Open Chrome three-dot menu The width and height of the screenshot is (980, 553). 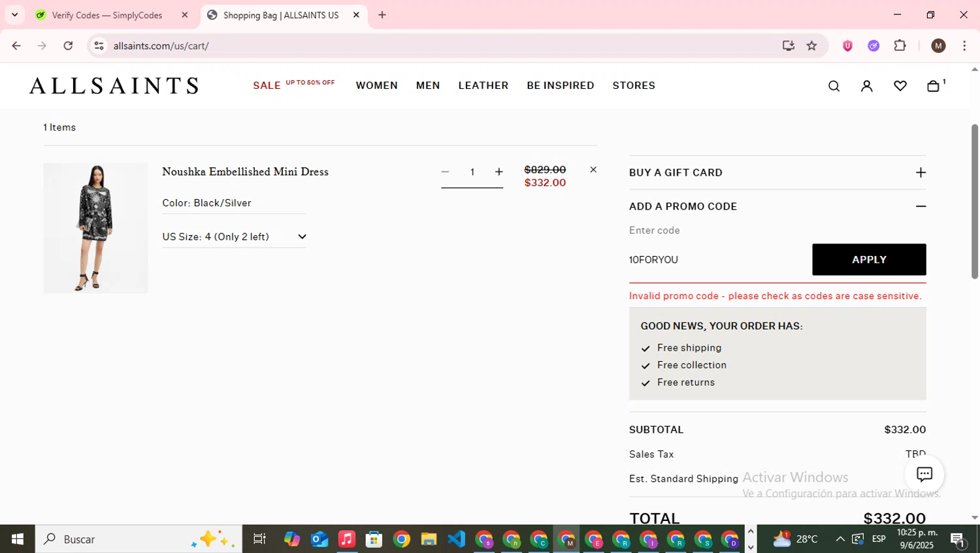coord(964,46)
